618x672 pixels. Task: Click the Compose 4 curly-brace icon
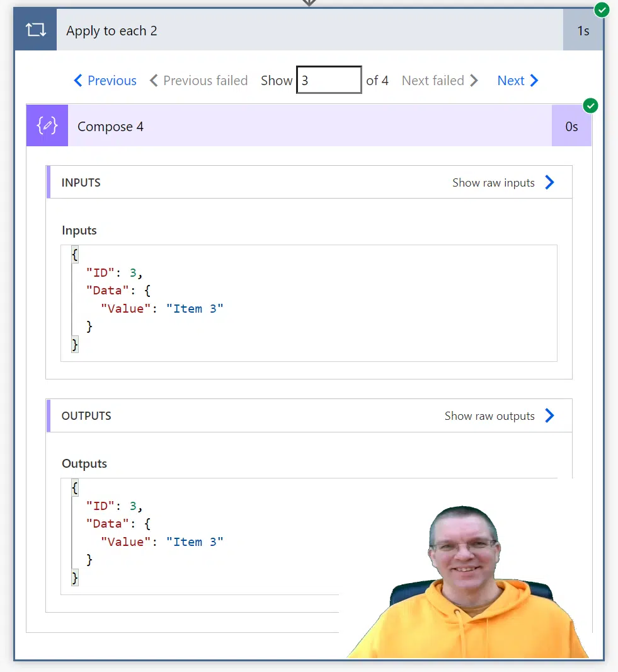(47, 125)
